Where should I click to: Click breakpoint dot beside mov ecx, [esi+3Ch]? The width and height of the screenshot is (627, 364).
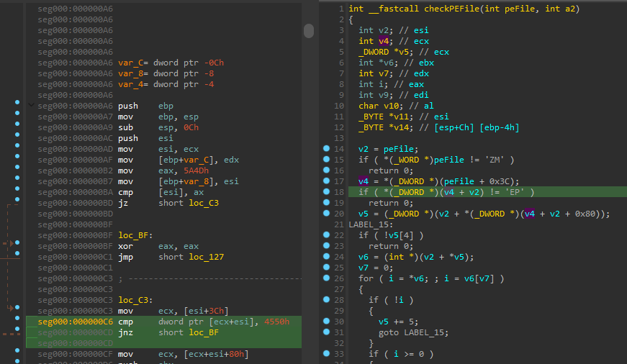point(17,307)
